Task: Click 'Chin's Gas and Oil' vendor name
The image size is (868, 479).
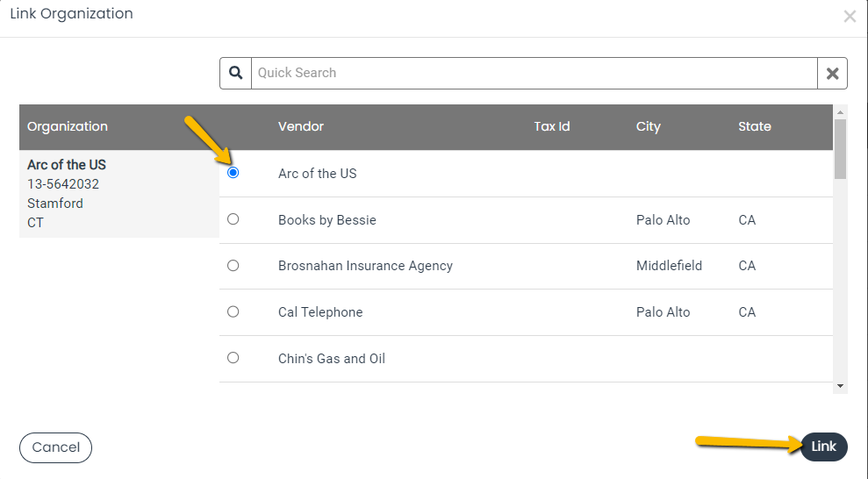Action: [x=332, y=359]
